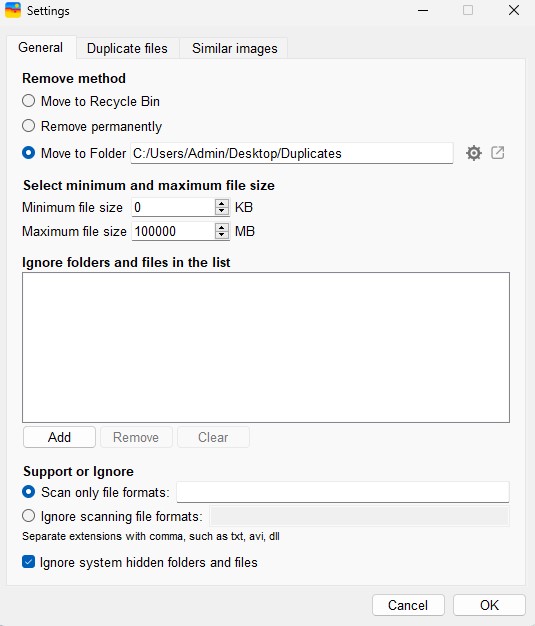Click inside the ignore folders list box
The height and width of the screenshot is (626, 535).
coord(266,347)
